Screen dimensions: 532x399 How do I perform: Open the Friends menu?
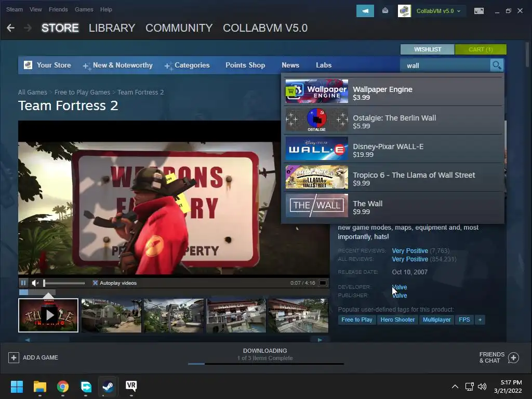(58, 9)
